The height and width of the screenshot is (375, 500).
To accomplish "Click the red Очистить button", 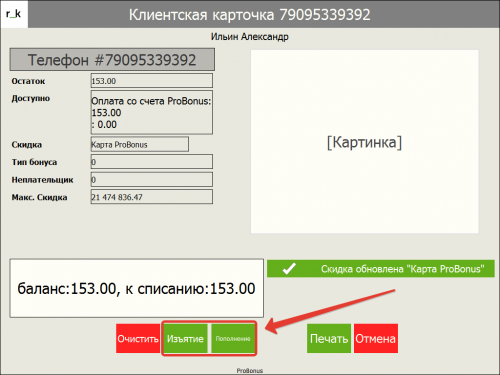I will click(138, 338).
